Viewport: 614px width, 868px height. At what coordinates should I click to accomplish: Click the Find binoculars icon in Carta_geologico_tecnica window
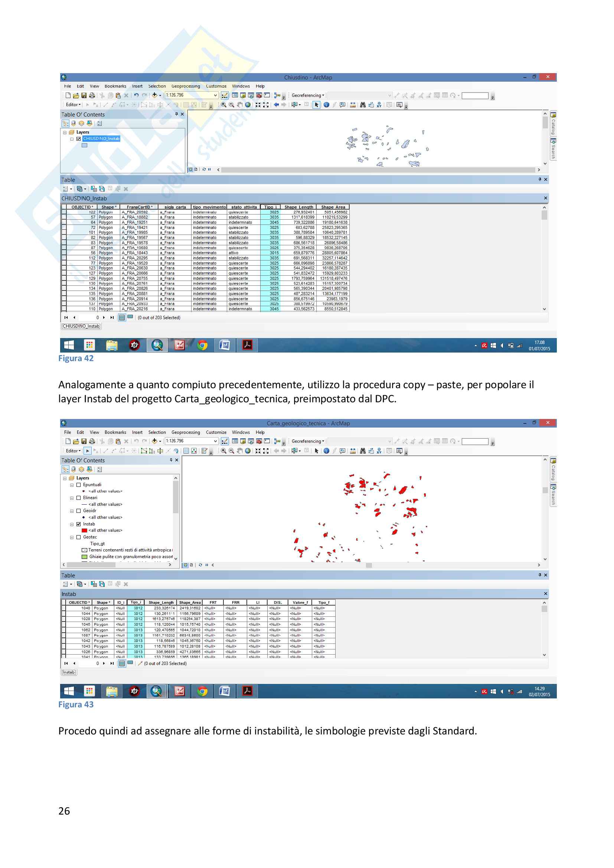pyautogui.click(x=363, y=451)
